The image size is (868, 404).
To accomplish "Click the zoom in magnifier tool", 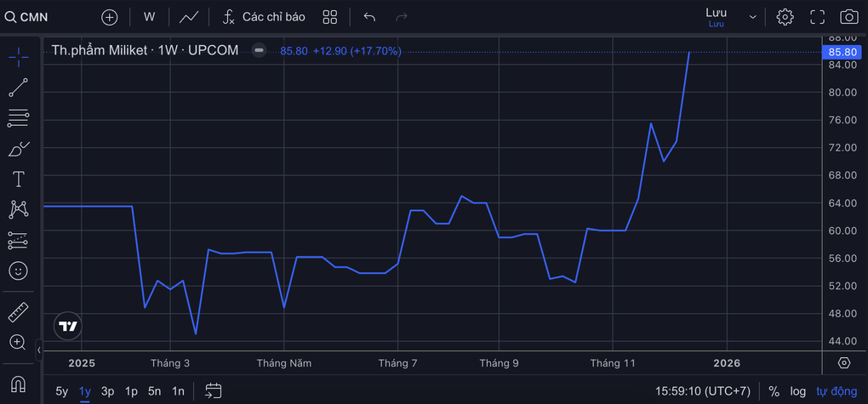I will pos(18,342).
